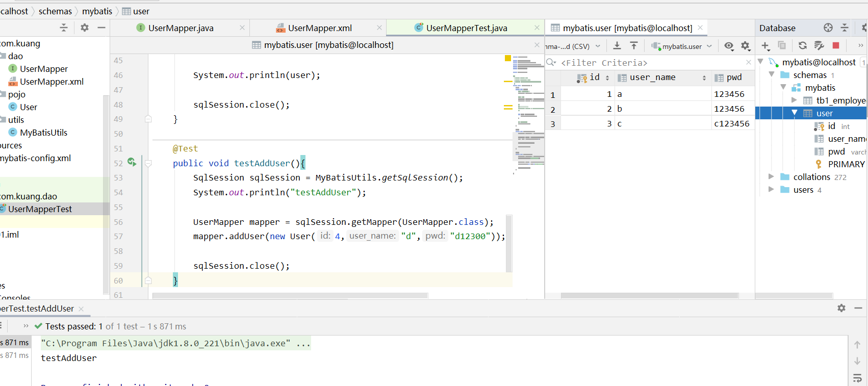Click the pwd column header

point(733,78)
